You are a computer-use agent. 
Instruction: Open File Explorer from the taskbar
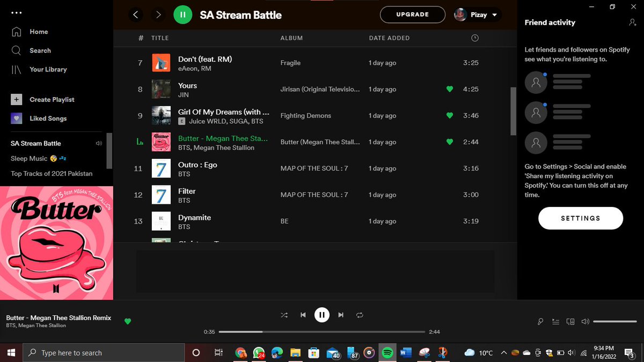pyautogui.click(x=295, y=352)
